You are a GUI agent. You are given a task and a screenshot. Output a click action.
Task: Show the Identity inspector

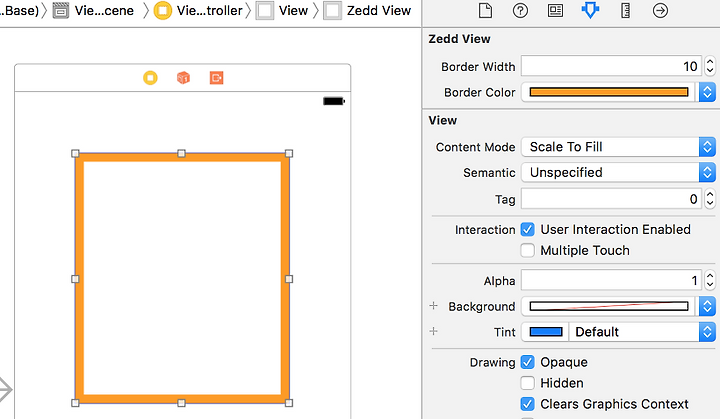[x=555, y=10]
